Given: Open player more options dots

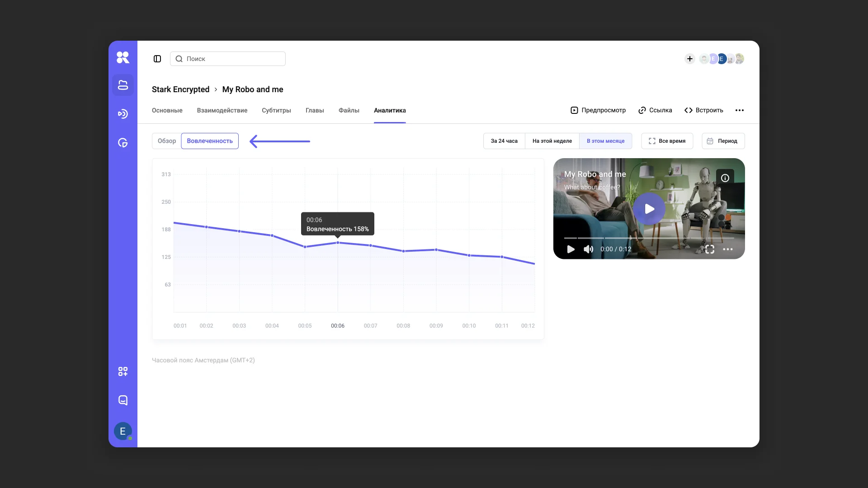Looking at the screenshot, I should (727, 249).
